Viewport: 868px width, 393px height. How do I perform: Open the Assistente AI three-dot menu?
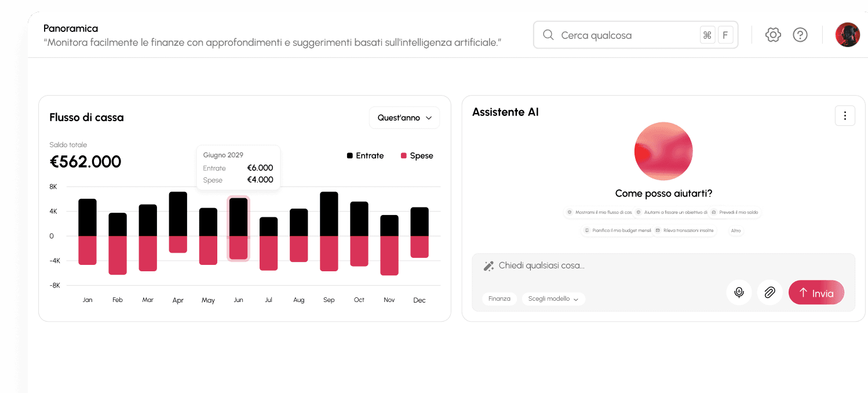click(x=845, y=115)
